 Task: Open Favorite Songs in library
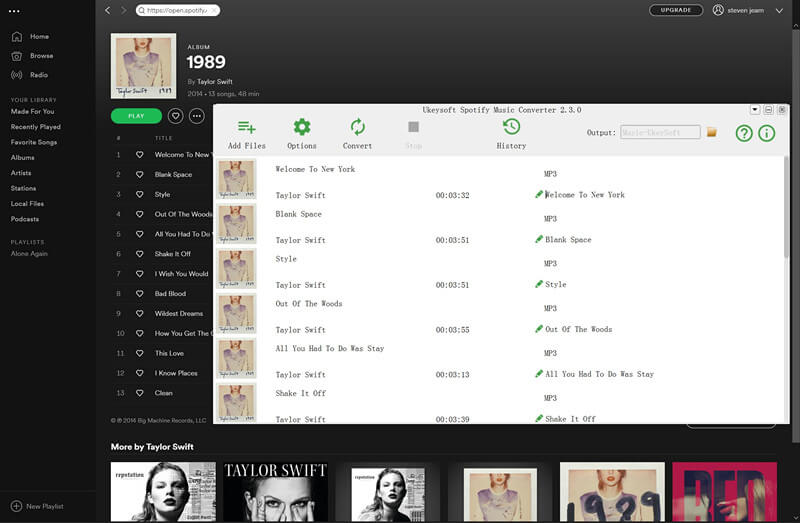(34, 142)
